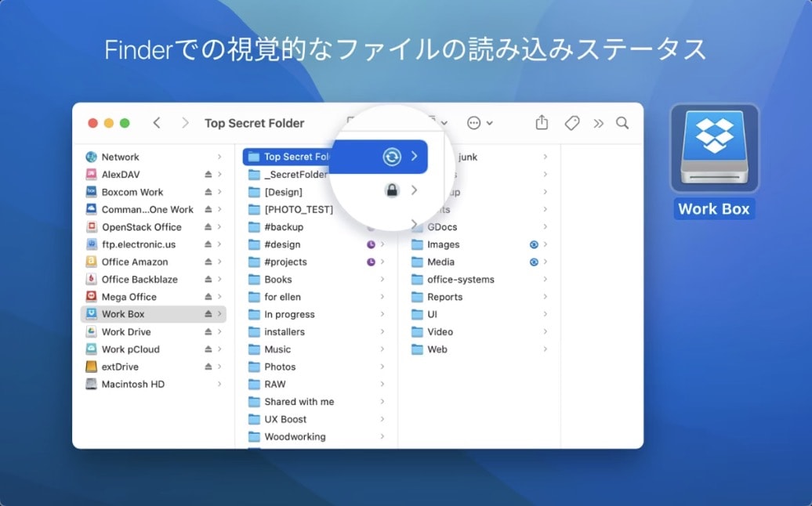
Task: Open the office-systems folder
Action: coord(460,280)
